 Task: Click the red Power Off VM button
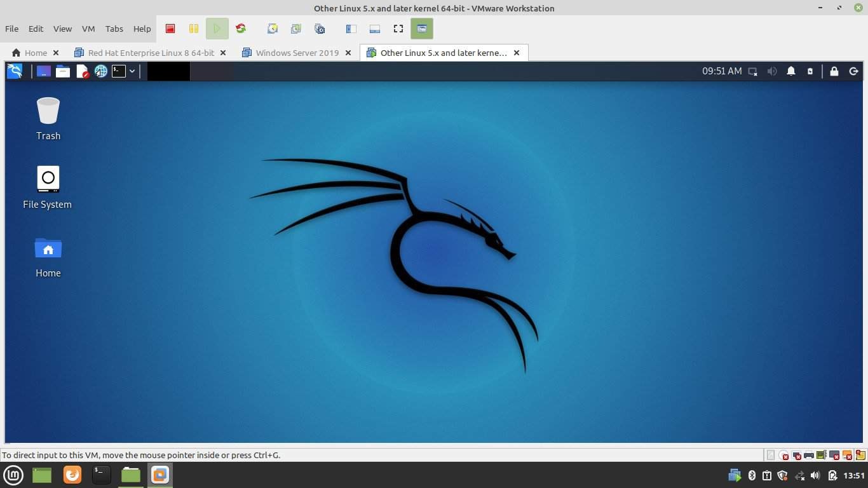[x=170, y=29]
